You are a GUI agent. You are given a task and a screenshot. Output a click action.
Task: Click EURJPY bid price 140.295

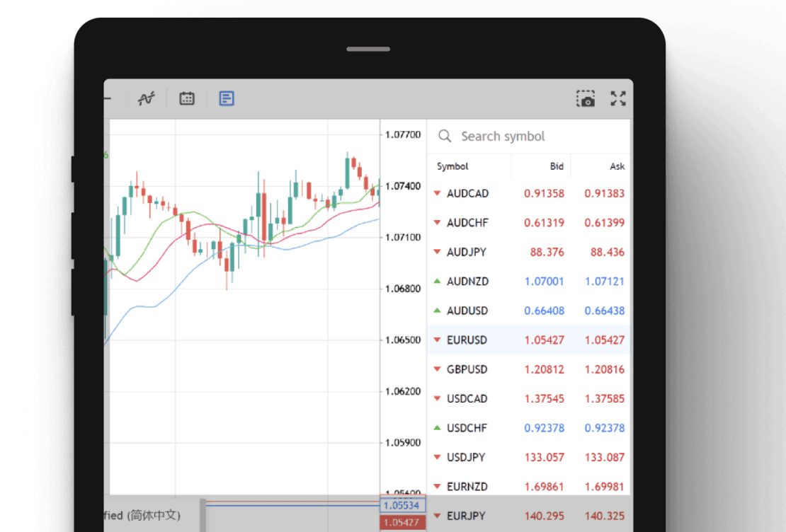tap(544, 516)
